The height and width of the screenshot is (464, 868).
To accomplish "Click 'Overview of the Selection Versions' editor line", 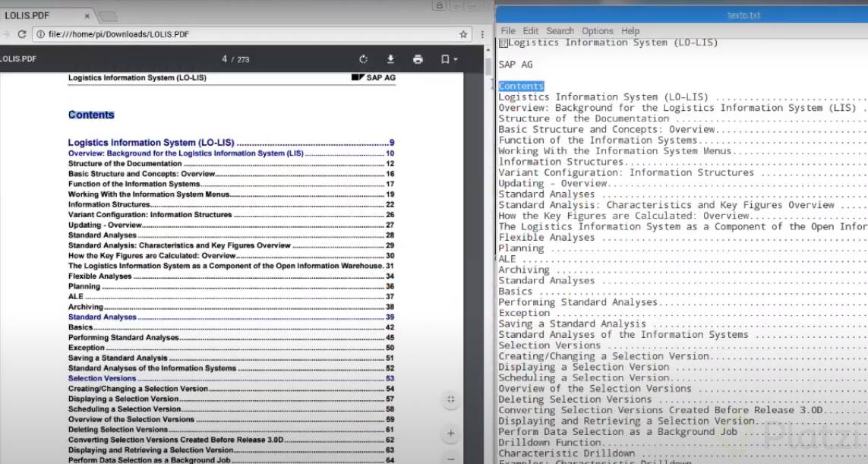I will (x=683, y=389).
